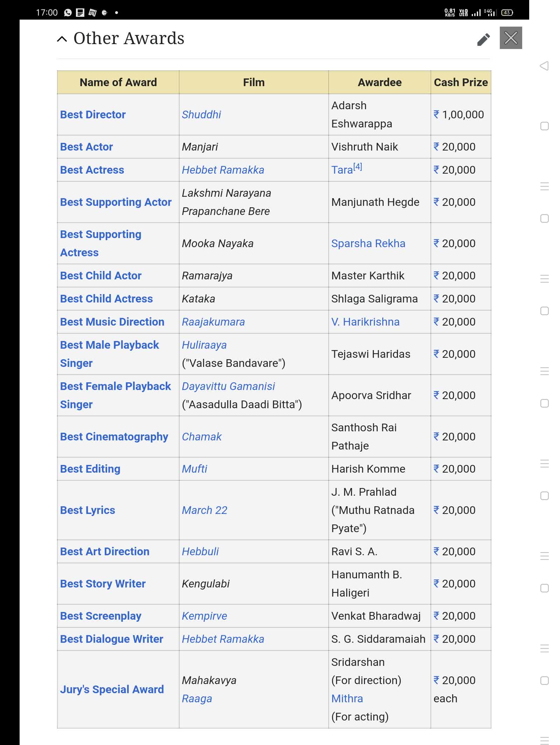Viewport: 560px width, 745px height.
Task: Open the Kempirve film link
Action: (x=204, y=616)
